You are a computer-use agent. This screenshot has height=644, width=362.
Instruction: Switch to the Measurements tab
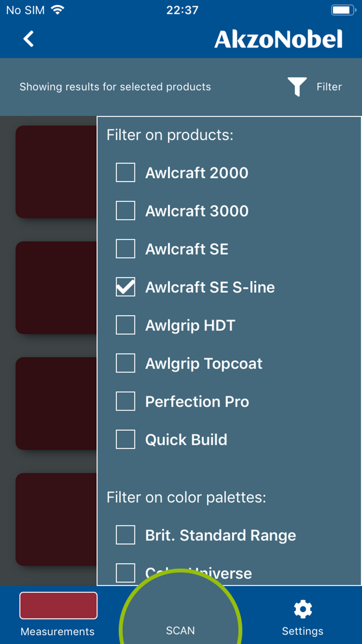(58, 616)
